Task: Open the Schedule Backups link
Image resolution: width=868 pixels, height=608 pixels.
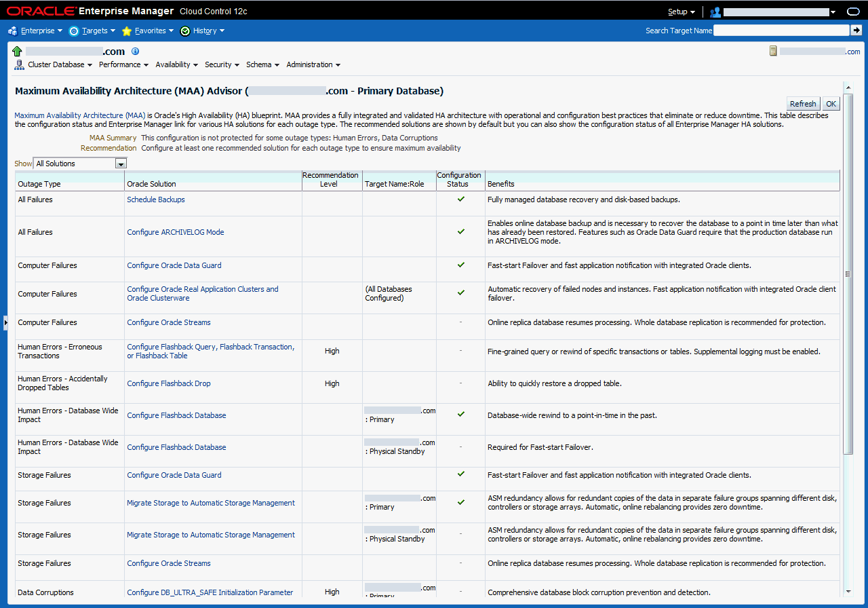Action: click(156, 199)
